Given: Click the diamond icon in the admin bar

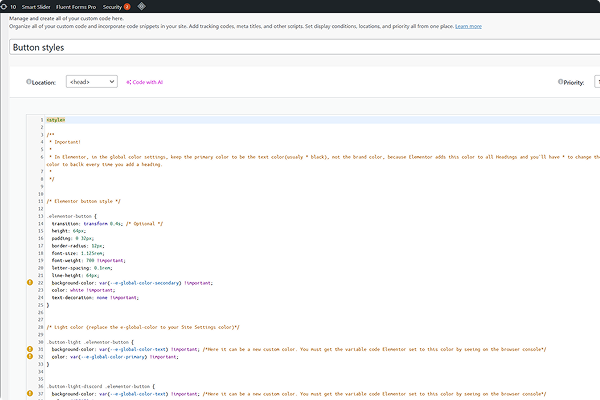Looking at the screenshot, I should [143, 6].
